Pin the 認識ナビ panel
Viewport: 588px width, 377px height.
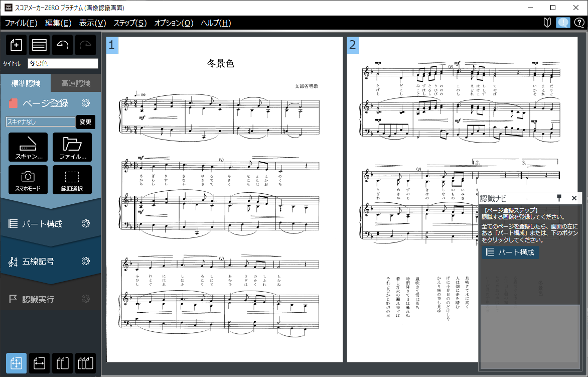(559, 198)
